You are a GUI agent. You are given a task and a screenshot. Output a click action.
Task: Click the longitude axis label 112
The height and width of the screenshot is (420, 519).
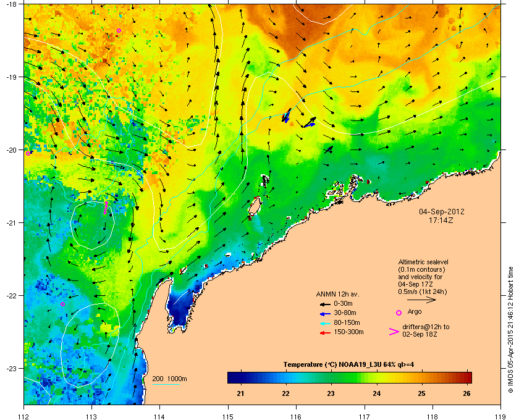pos(24,416)
